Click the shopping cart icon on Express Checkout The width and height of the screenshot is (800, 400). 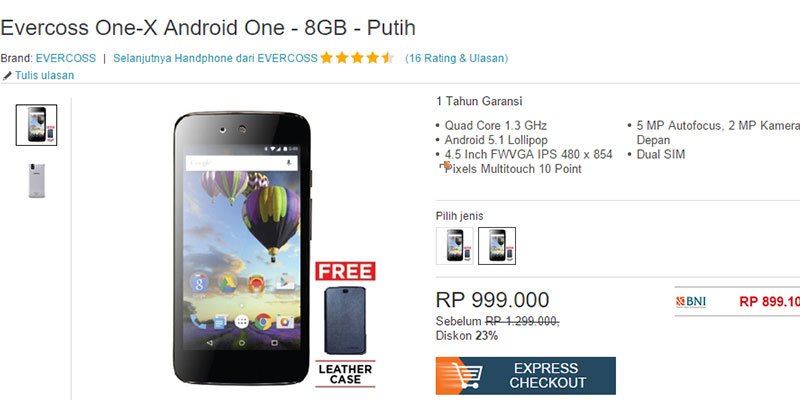pos(463,376)
